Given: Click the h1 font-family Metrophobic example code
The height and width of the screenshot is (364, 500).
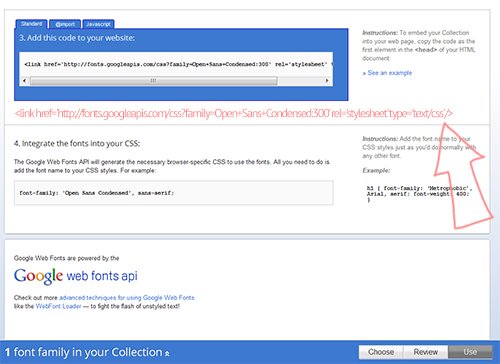Looking at the screenshot, I should pos(419,194).
